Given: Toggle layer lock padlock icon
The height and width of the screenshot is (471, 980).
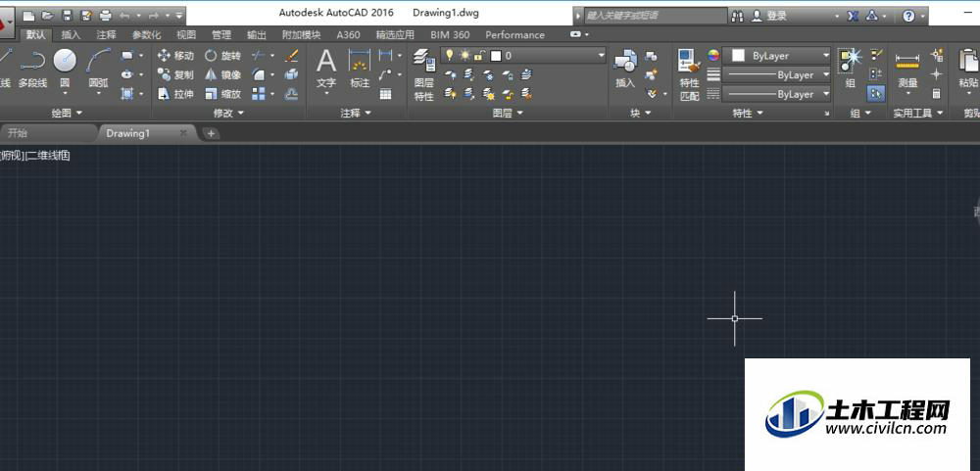Looking at the screenshot, I should 479,56.
